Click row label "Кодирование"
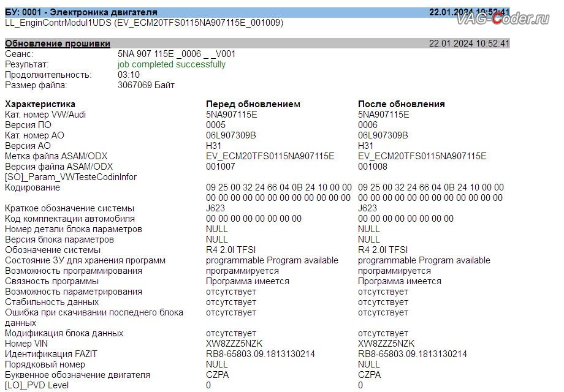The image size is (564, 392). pyautogui.click(x=32, y=187)
